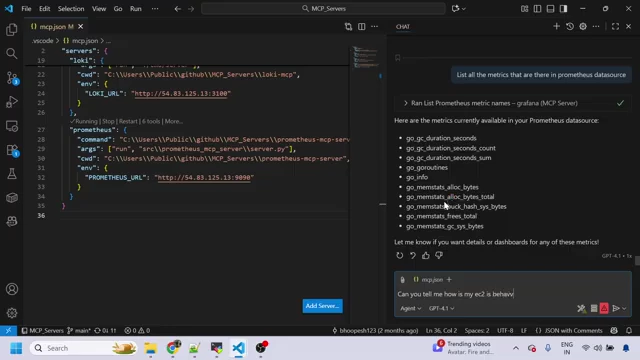Open Copilot status icon in status bar
640x360 pixels.
[x=614, y=331]
